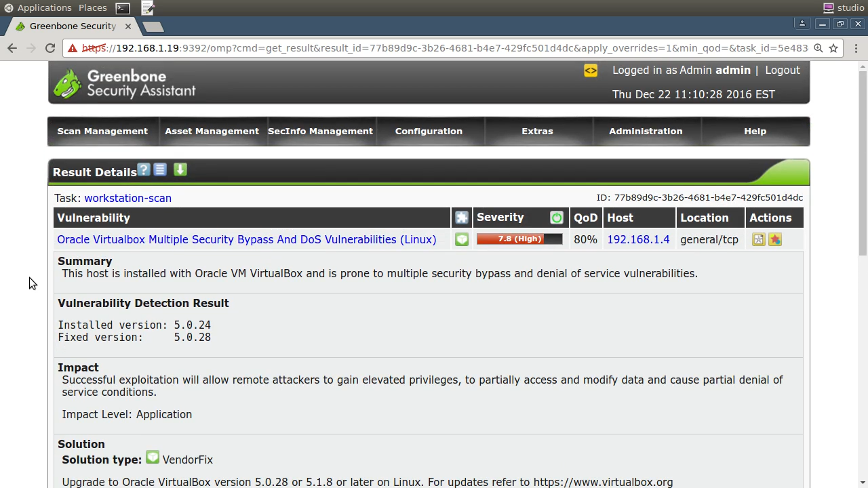Viewport: 868px width, 488px height.
Task: Click the Impact heading
Action: click(78, 367)
